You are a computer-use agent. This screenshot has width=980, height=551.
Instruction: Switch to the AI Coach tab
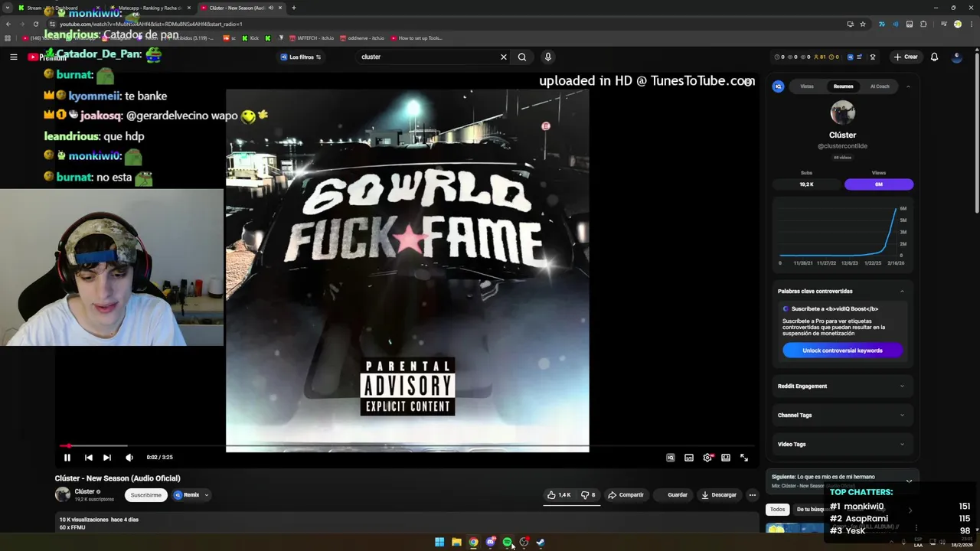[x=880, y=86]
